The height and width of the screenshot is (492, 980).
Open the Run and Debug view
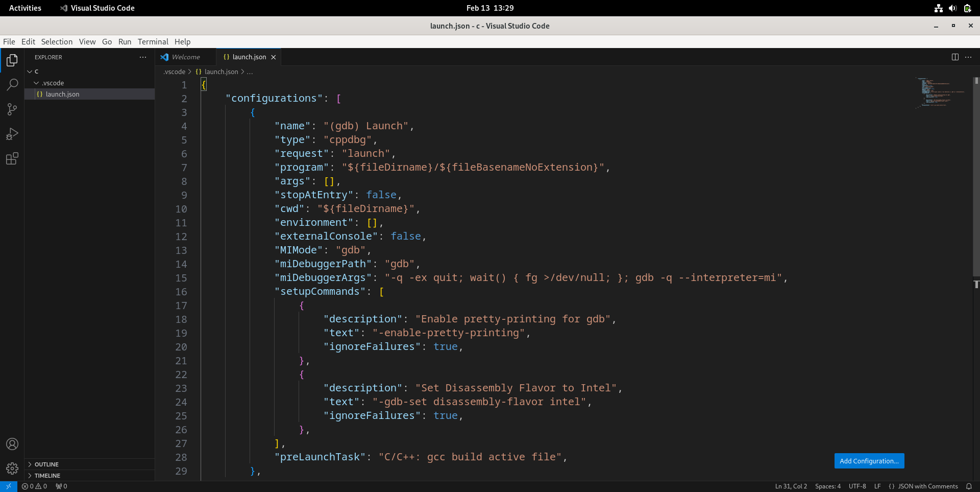coord(12,134)
